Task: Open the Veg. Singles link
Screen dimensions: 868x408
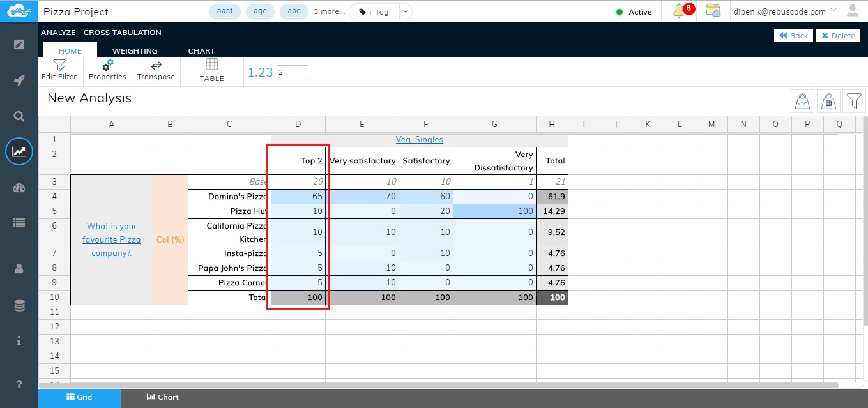Action: [x=419, y=139]
